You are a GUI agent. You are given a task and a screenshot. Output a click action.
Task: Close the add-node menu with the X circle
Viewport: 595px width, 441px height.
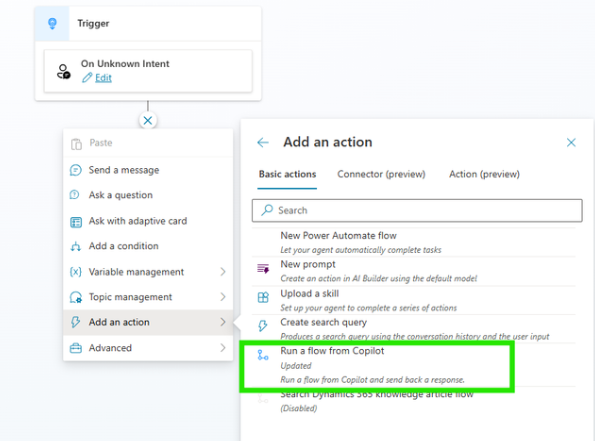(148, 121)
